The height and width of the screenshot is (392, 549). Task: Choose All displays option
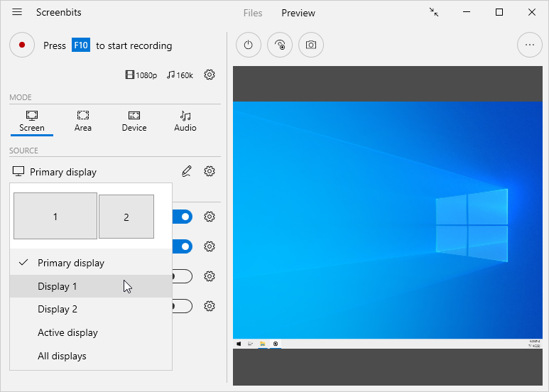[91, 356]
